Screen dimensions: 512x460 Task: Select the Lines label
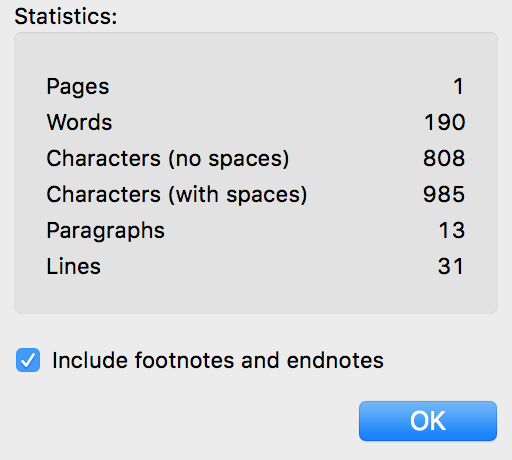(x=73, y=266)
